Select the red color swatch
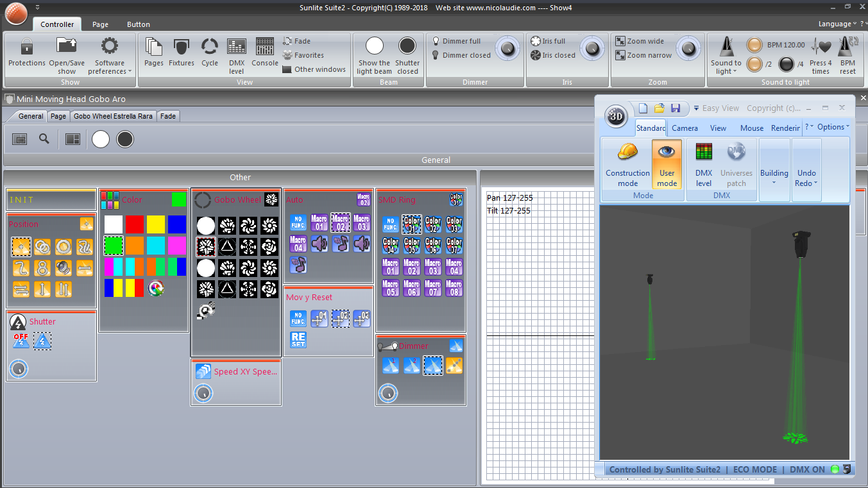The height and width of the screenshot is (488, 868). coord(135,224)
